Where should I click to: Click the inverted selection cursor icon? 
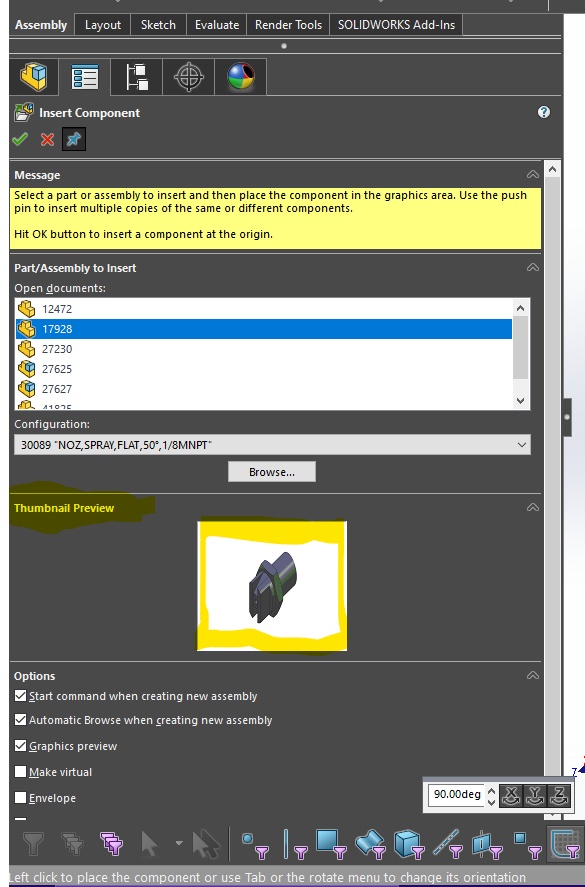click(x=205, y=845)
